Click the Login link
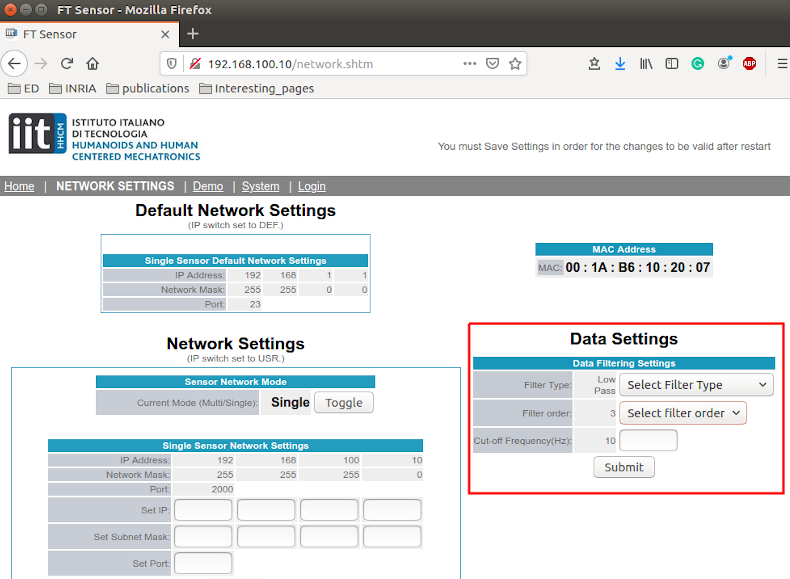Viewport: 790px width, 579px height. click(311, 186)
